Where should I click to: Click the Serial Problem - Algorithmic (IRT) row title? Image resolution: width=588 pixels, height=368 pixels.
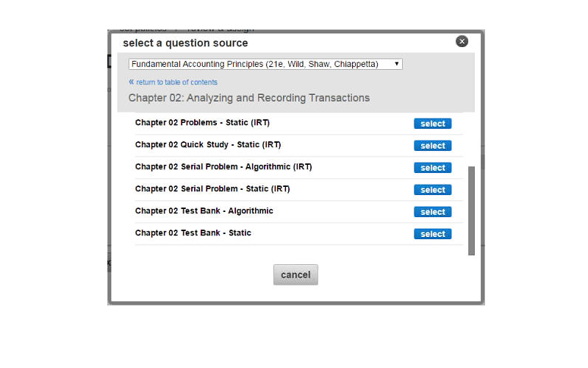click(223, 167)
